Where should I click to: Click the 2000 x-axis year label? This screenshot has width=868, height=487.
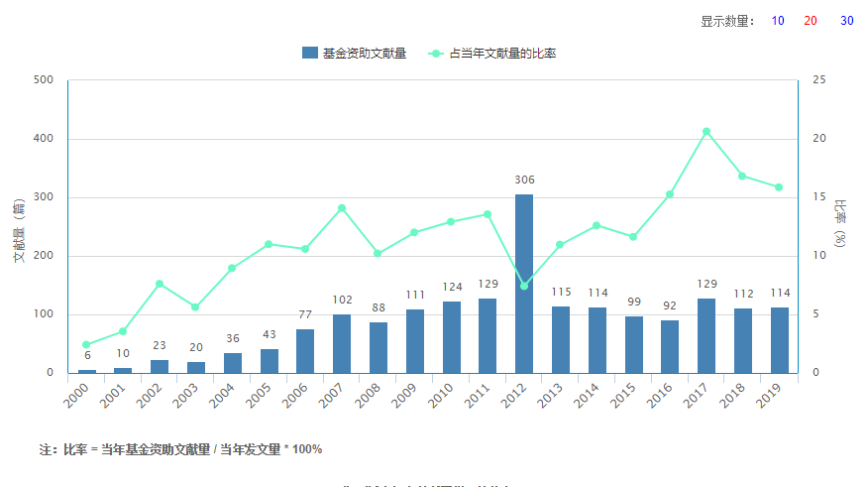(76, 396)
